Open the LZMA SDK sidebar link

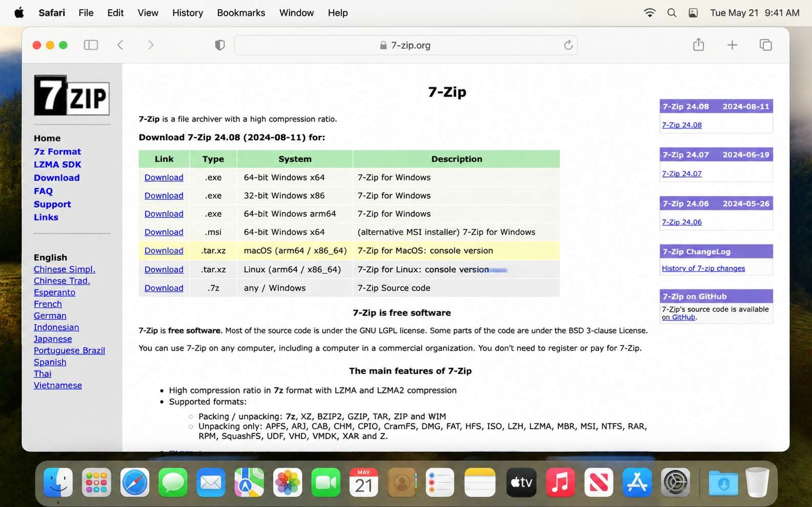[57, 165]
